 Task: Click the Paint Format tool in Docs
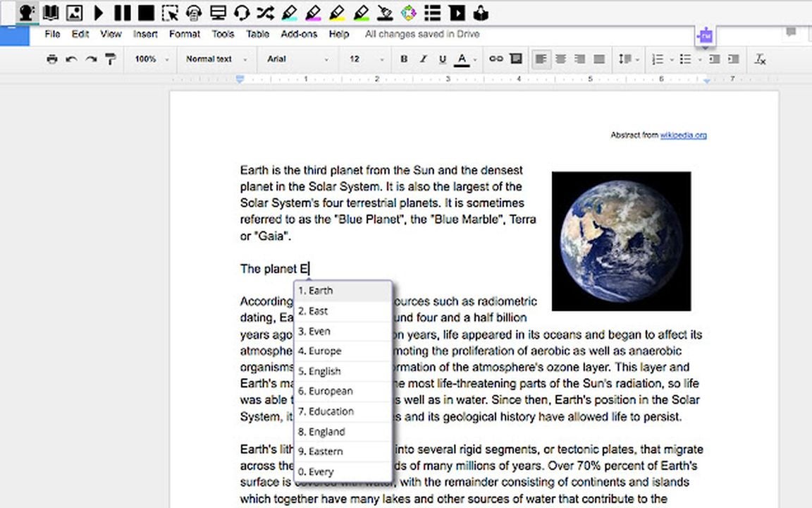click(111, 59)
